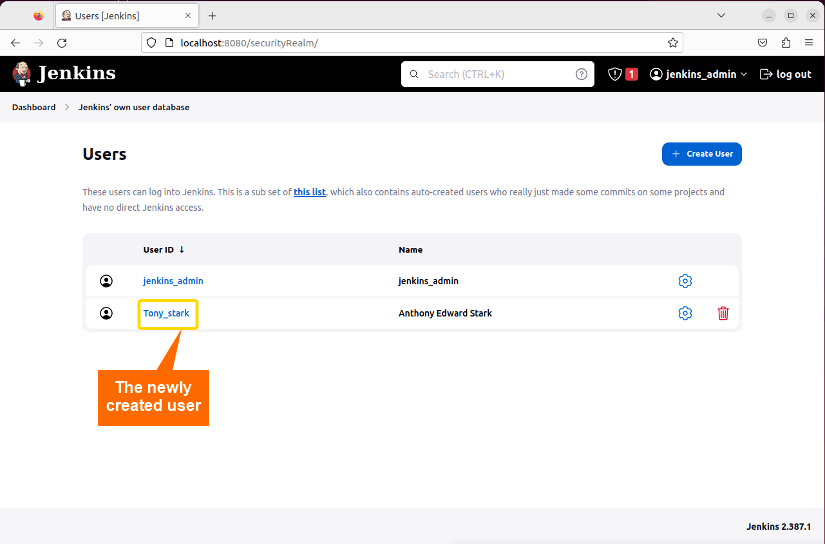Go to Dashboard breadcrumb
Image resolution: width=825 pixels, height=544 pixels.
[34, 107]
